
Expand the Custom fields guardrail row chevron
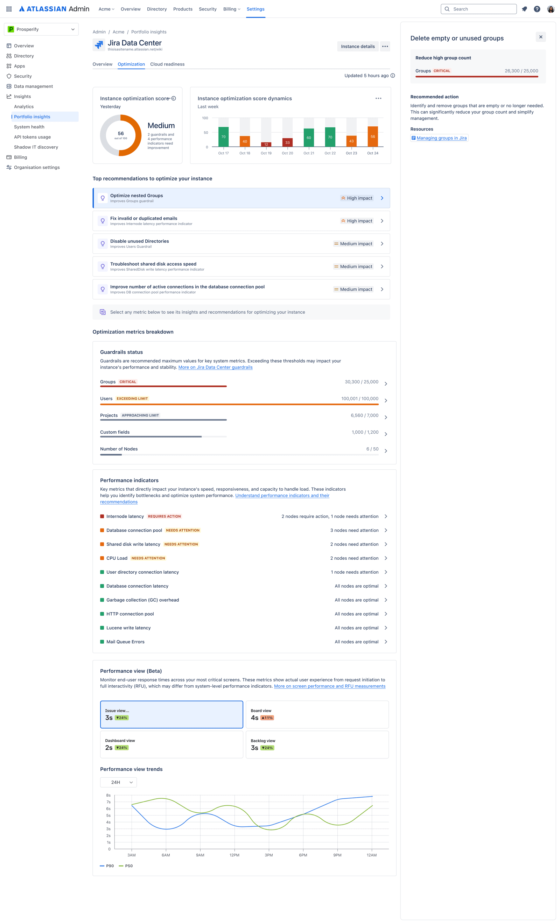[386, 434]
